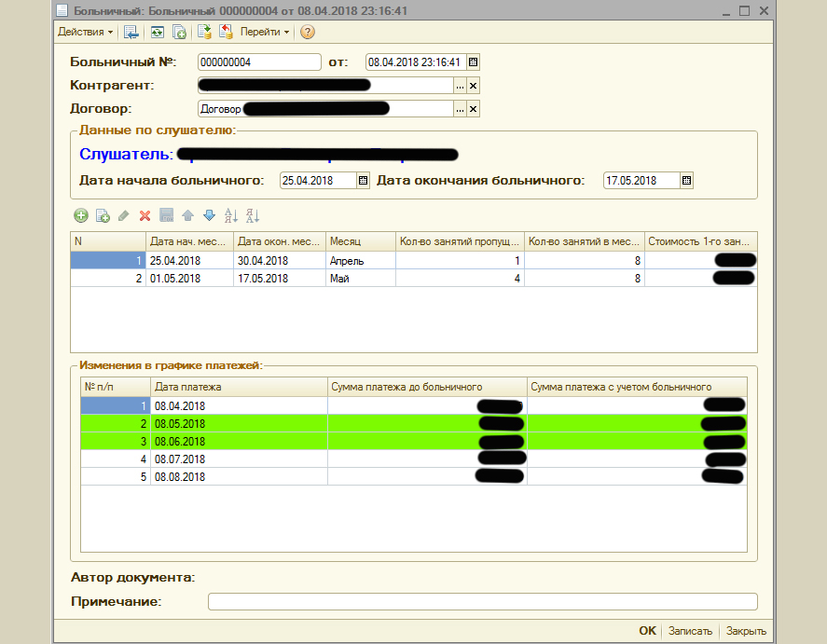The image size is (827, 644).
Task: Clear the Контрагент field with X button
Action: pos(473,86)
